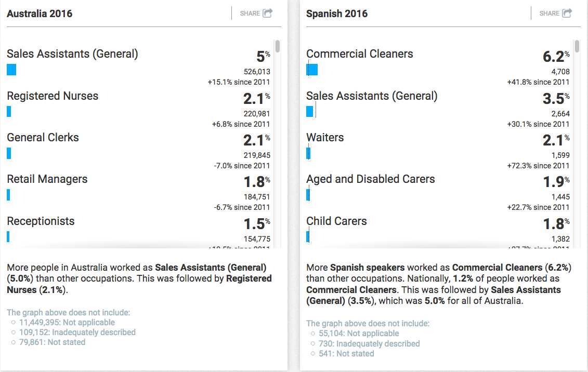588x372 pixels.
Task: Click the Aged and Disabled Carers label
Action: (x=371, y=179)
